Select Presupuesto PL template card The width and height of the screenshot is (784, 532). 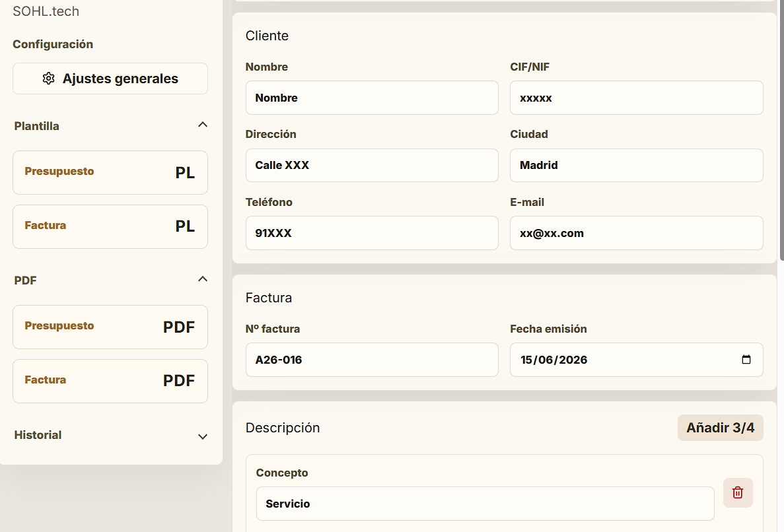click(110, 172)
